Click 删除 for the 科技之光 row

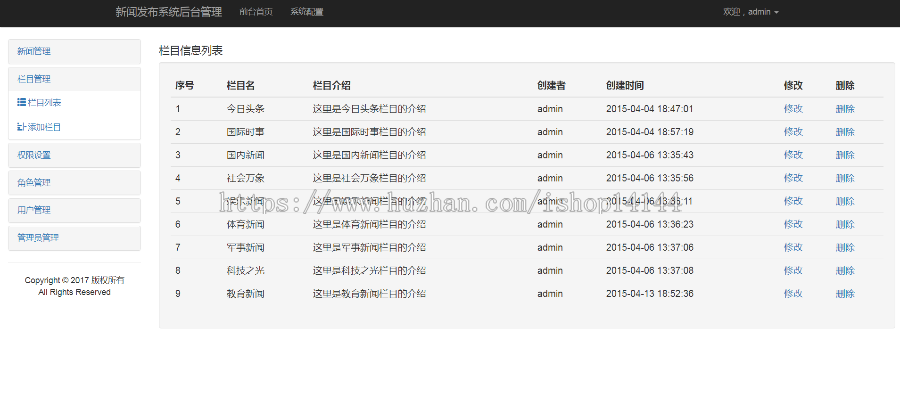pyautogui.click(x=845, y=270)
